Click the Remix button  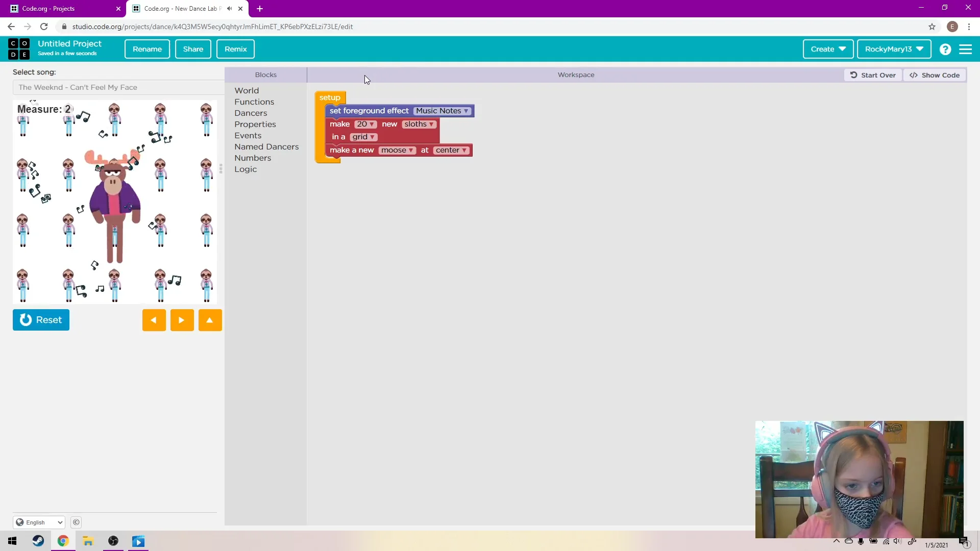click(x=236, y=48)
